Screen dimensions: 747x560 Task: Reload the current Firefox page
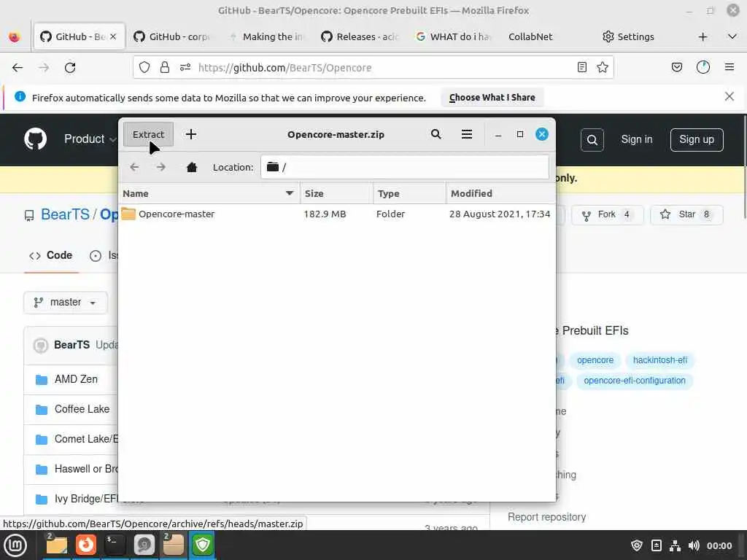(70, 68)
